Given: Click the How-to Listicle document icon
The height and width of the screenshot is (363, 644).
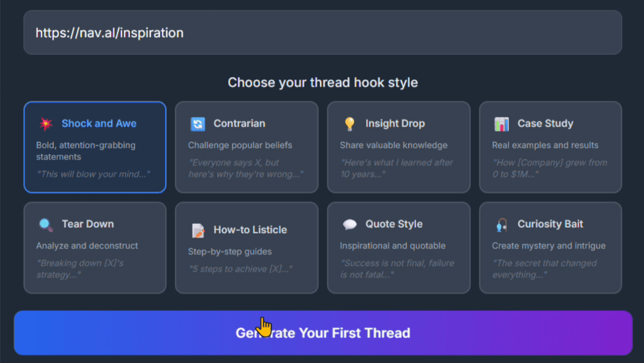Looking at the screenshot, I should point(198,230).
